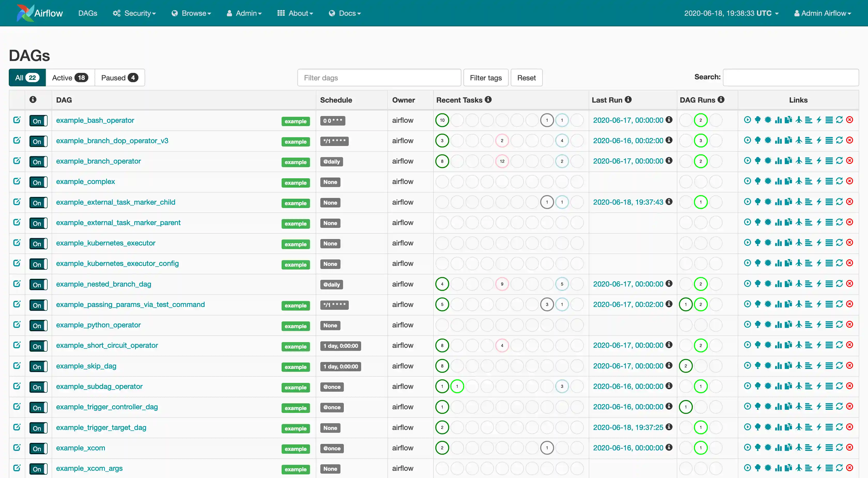Expand the Security menu dropdown
The height and width of the screenshot is (478, 868).
click(135, 13)
